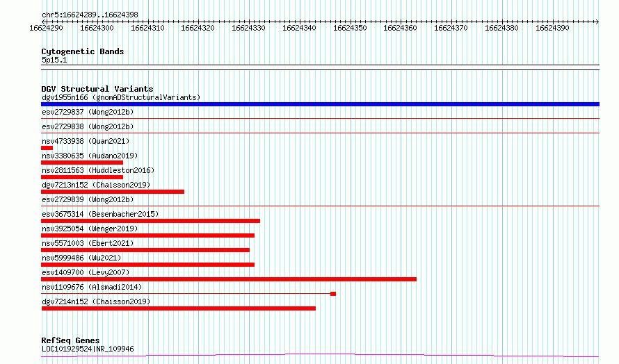Open the LOC101929524|NR_109946 gene label

coord(88,349)
